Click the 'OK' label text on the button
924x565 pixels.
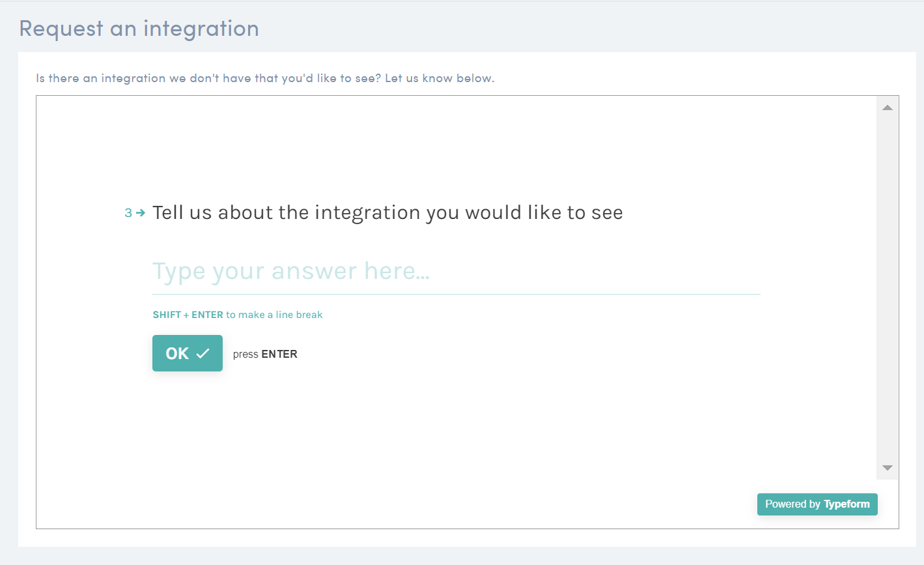coord(177,353)
